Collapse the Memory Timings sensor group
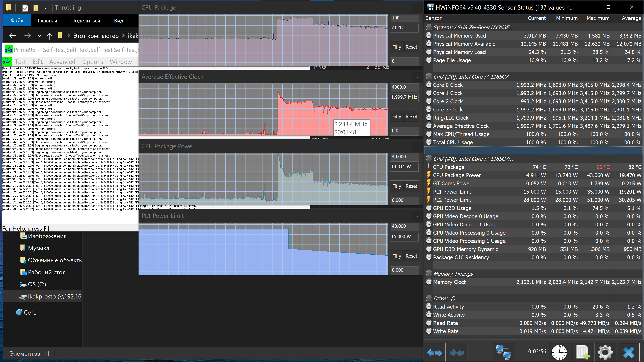644x362 pixels. [x=429, y=274]
